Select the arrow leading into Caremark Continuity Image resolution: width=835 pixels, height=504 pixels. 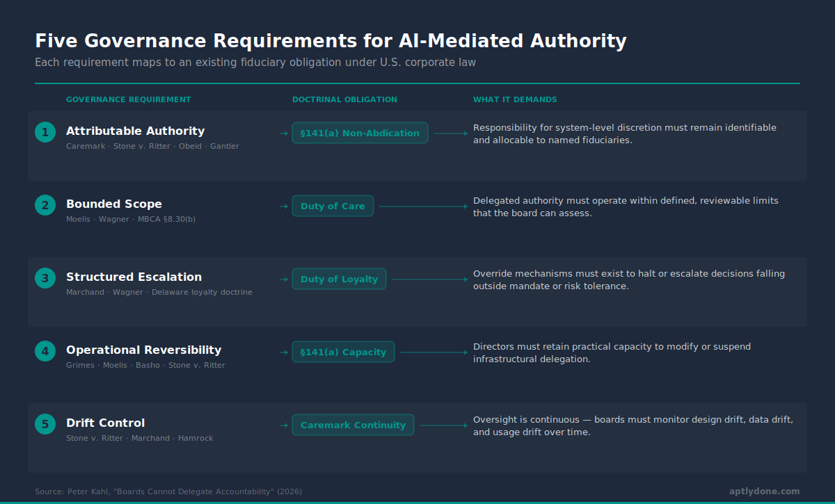284,425
